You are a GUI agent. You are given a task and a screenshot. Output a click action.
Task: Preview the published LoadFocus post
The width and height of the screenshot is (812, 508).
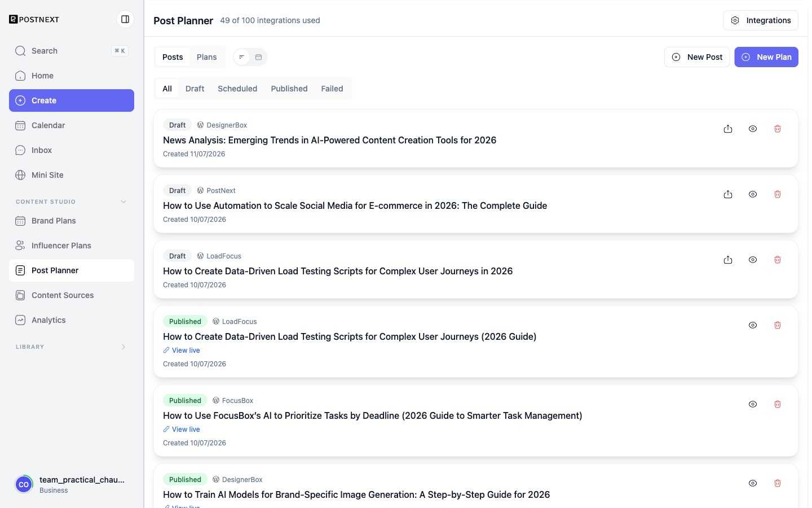coord(753,325)
